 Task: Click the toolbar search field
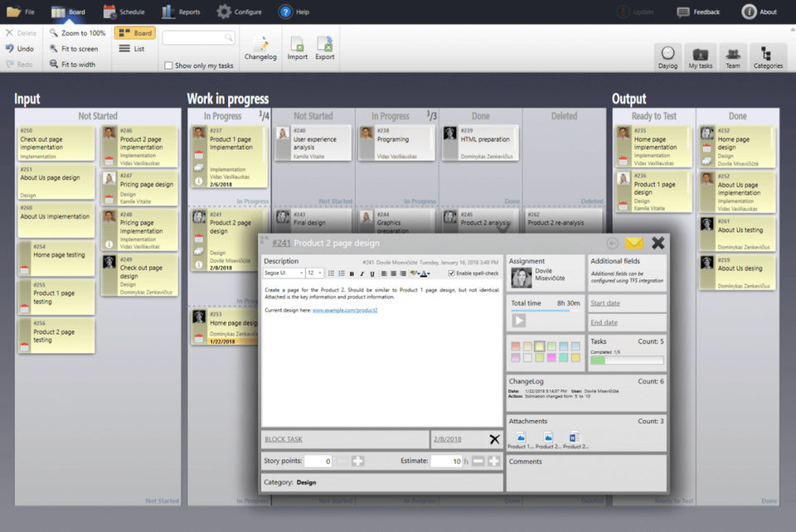pos(198,37)
